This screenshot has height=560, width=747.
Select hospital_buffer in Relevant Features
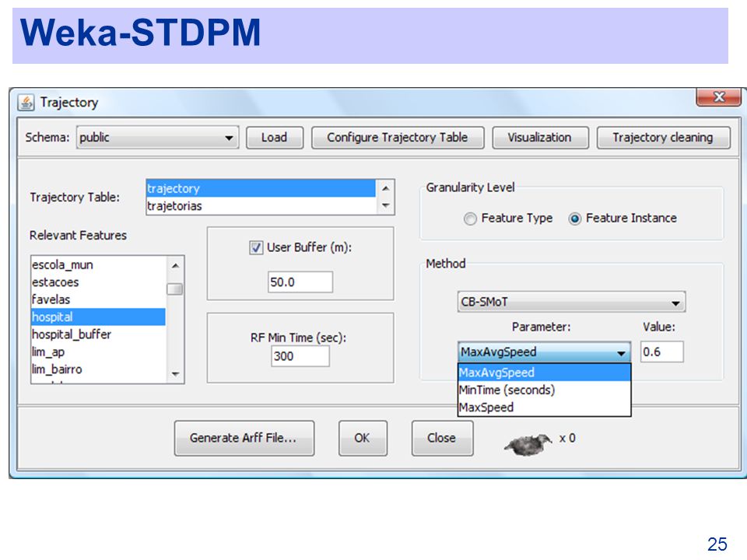point(99,334)
